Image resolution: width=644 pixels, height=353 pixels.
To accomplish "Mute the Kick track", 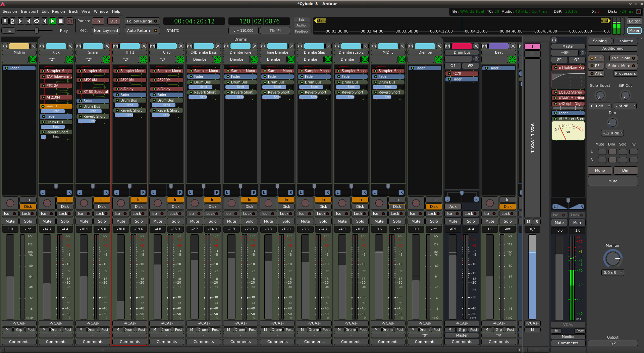I will click(47, 221).
